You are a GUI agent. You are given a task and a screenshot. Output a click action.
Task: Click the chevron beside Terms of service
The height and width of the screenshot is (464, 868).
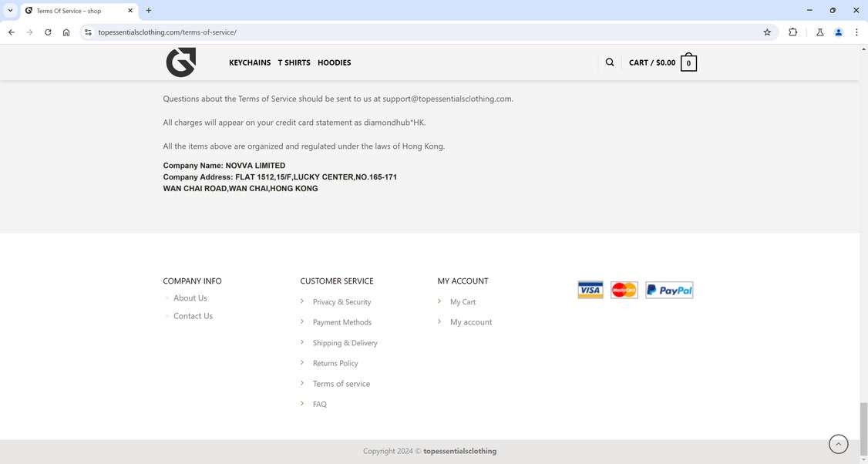(x=302, y=383)
